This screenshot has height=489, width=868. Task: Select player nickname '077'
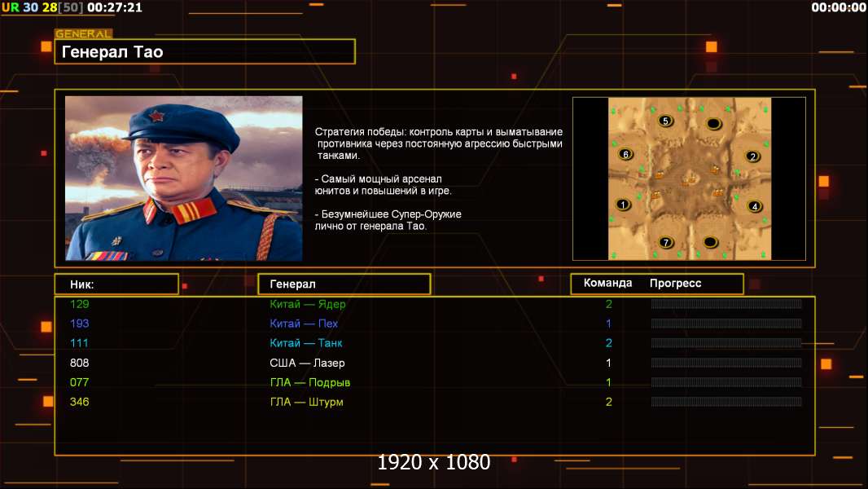click(x=80, y=382)
